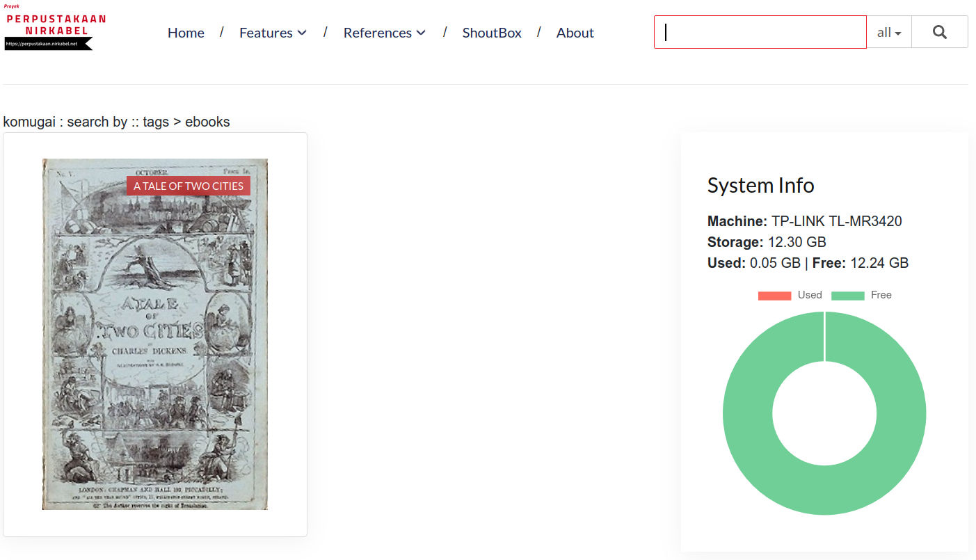Open the About page
Image resolution: width=976 pixels, height=560 pixels.
tap(575, 33)
